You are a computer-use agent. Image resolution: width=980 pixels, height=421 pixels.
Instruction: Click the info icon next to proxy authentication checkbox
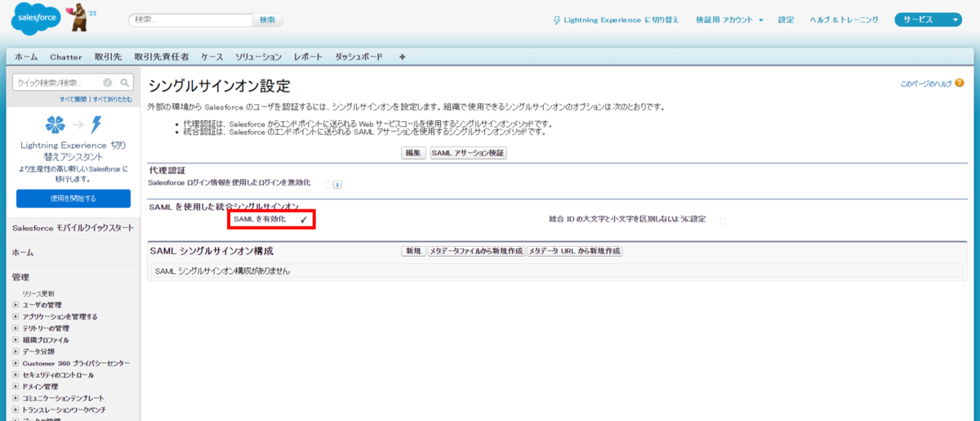pyautogui.click(x=337, y=185)
